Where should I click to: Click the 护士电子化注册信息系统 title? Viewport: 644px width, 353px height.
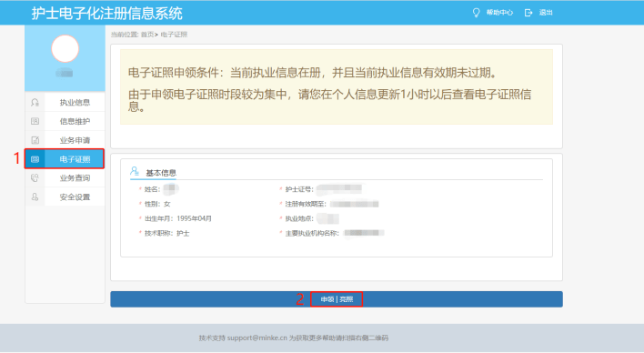[x=106, y=13]
